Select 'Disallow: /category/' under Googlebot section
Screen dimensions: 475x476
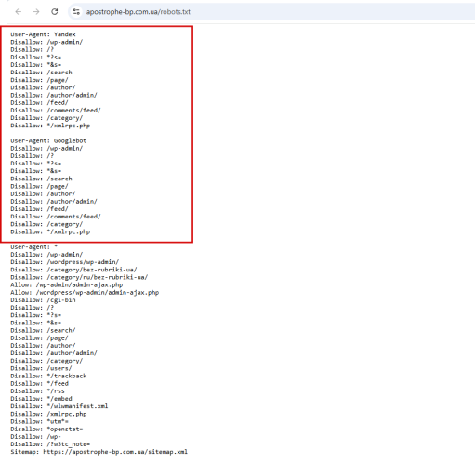[46, 224]
